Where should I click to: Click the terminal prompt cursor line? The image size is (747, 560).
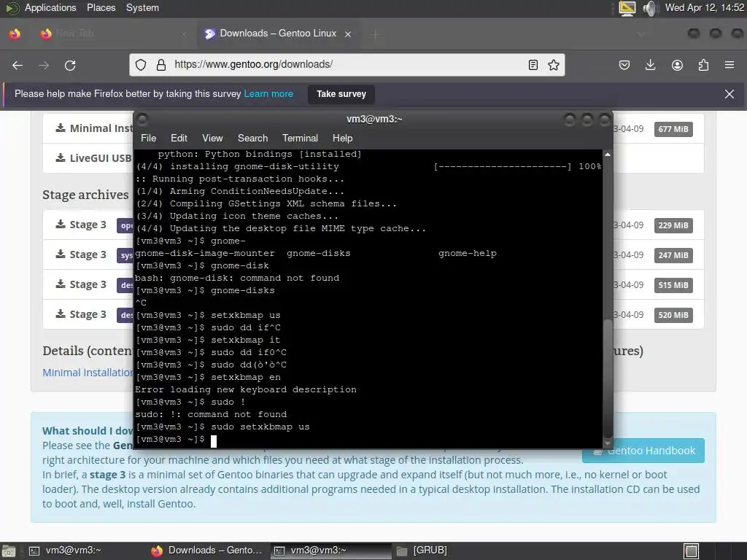177,440
